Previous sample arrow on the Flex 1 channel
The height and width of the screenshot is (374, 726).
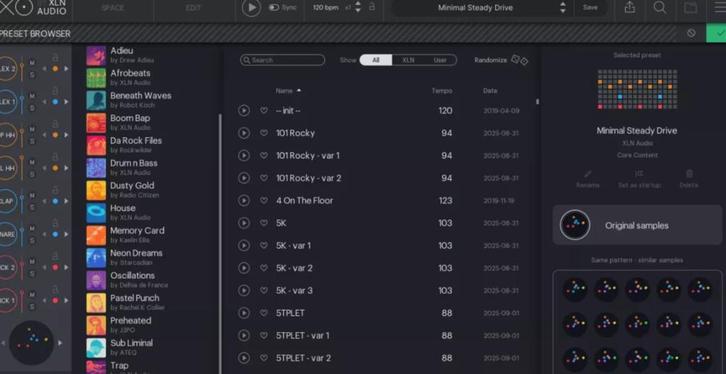tap(44, 101)
